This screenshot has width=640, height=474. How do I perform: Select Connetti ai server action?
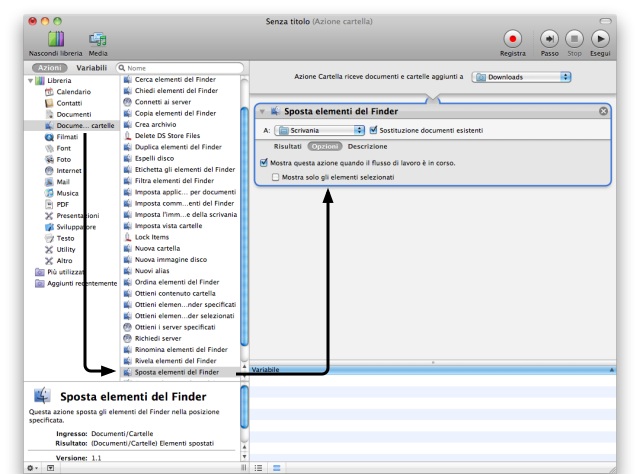[x=163, y=102]
